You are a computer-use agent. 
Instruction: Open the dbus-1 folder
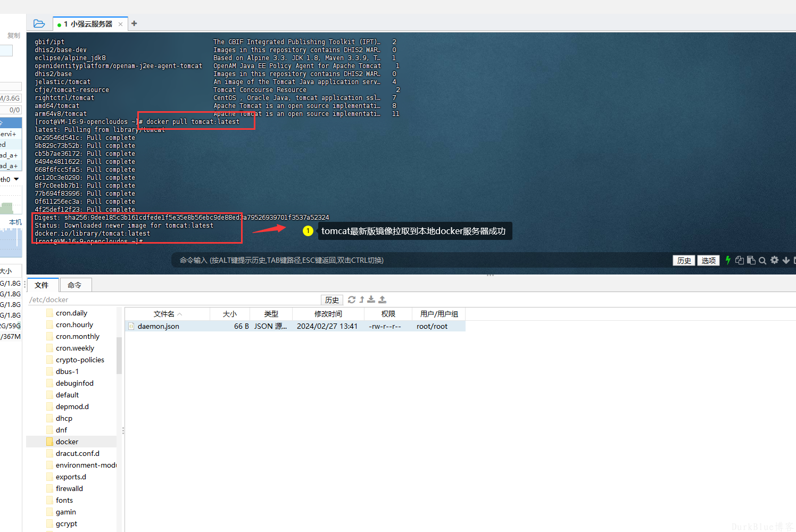point(67,371)
